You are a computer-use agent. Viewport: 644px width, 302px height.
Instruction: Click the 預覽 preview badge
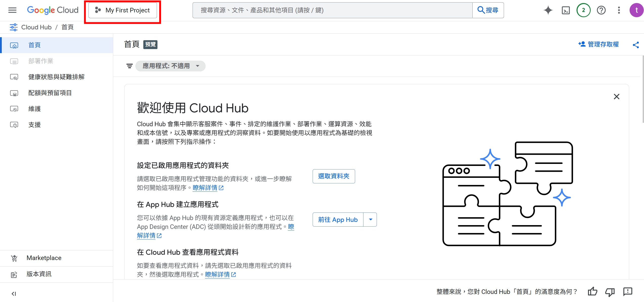150,45
